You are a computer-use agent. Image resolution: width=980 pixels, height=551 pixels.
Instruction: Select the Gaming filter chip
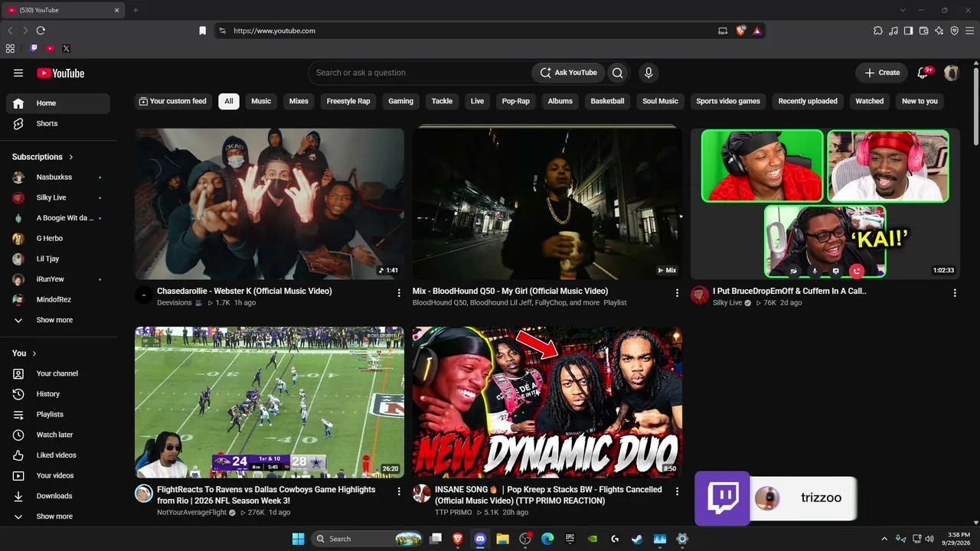pyautogui.click(x=400, y=101)
